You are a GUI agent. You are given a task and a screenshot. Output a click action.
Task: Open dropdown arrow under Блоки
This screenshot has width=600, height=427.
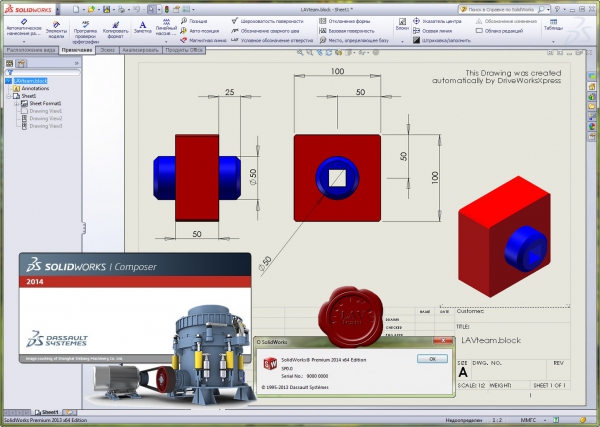(402, 42)
